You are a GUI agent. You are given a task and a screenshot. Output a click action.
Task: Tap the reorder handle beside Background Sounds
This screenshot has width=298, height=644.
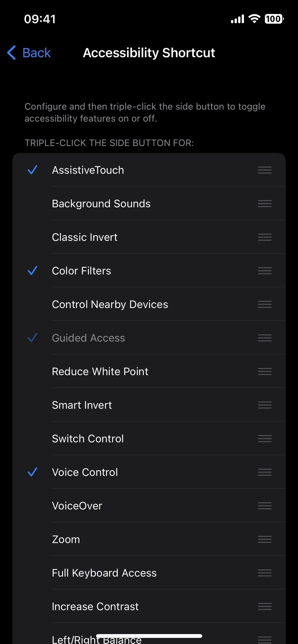click(265, 203)
